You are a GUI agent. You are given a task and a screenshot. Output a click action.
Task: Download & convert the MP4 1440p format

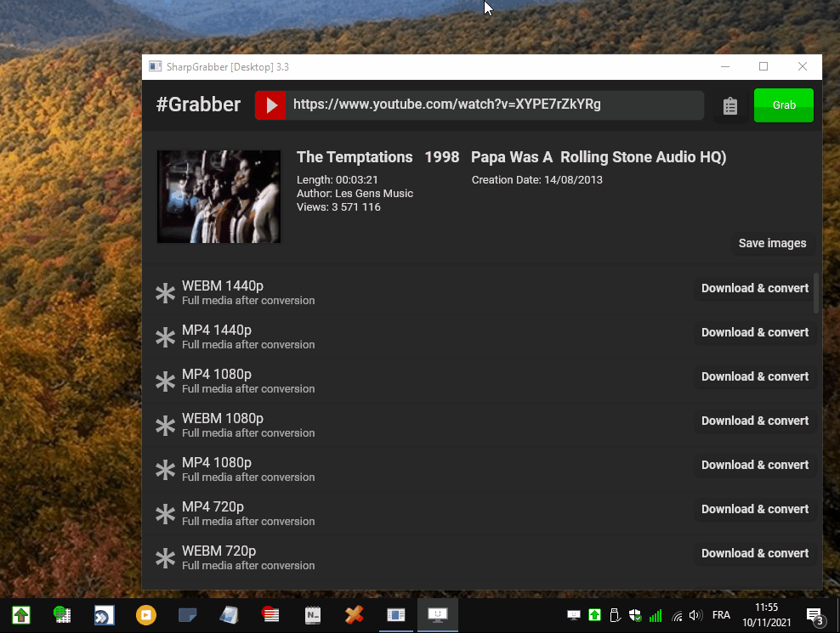[755, 332]
